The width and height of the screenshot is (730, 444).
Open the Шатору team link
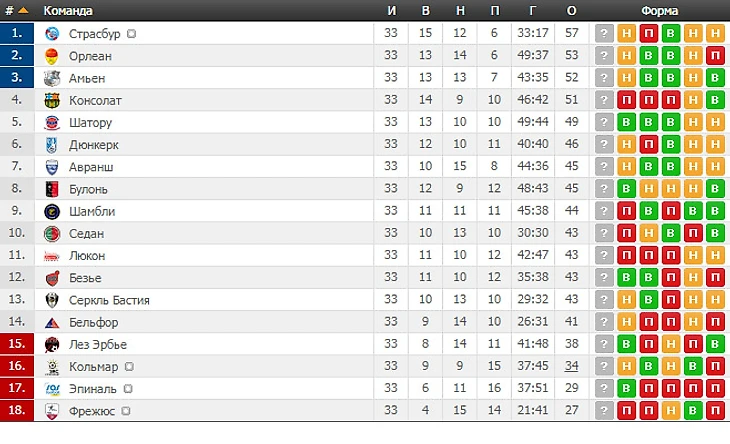point(90,123)
